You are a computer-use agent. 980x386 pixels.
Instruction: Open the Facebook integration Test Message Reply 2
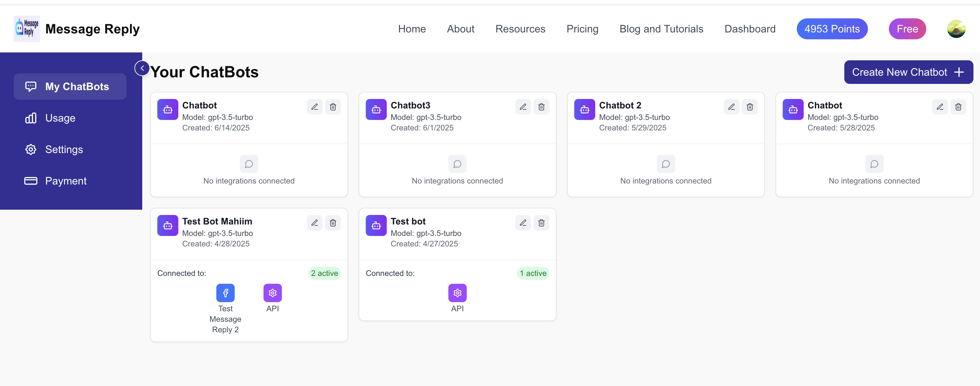pos(225,293)
